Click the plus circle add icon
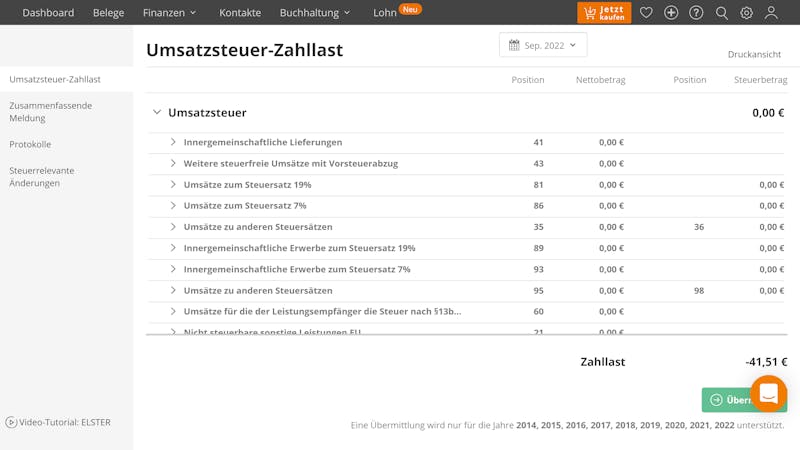The image size is (800, 450). tap(671, 13)
